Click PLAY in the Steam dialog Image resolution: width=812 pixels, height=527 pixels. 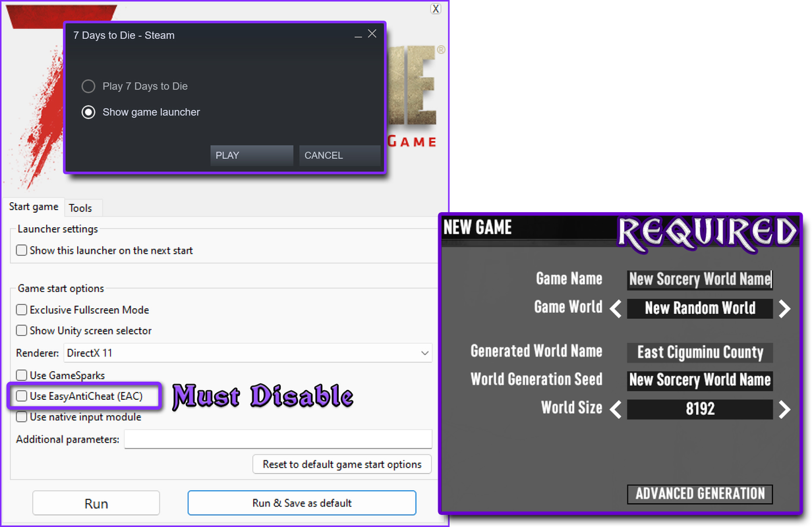coord(251,155)
